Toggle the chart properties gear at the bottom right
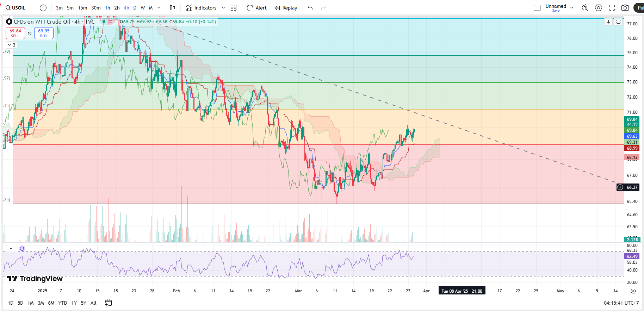Viewport: 644px width, 311px height. (x=633, y=291)
